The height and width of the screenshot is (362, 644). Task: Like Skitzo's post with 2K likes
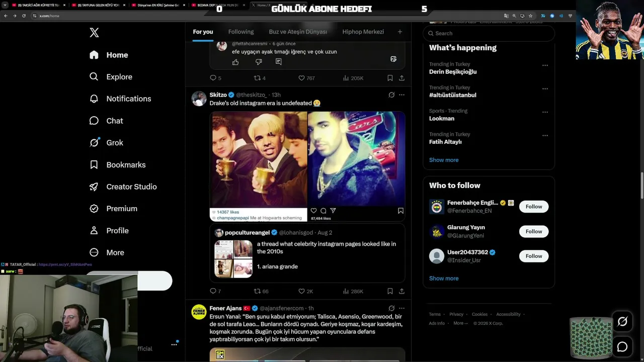pyautogui.click(x=306, y=291)
